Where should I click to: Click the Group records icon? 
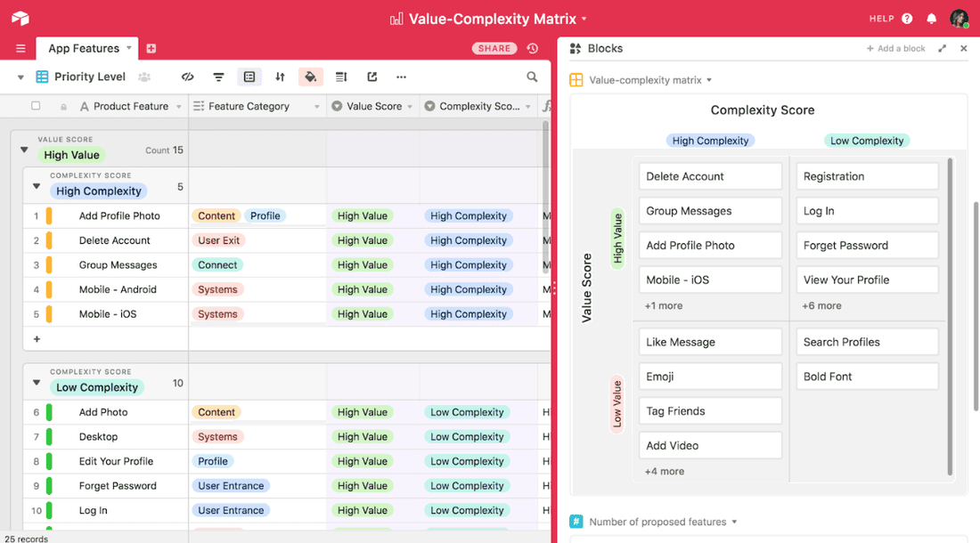[250, 77]
